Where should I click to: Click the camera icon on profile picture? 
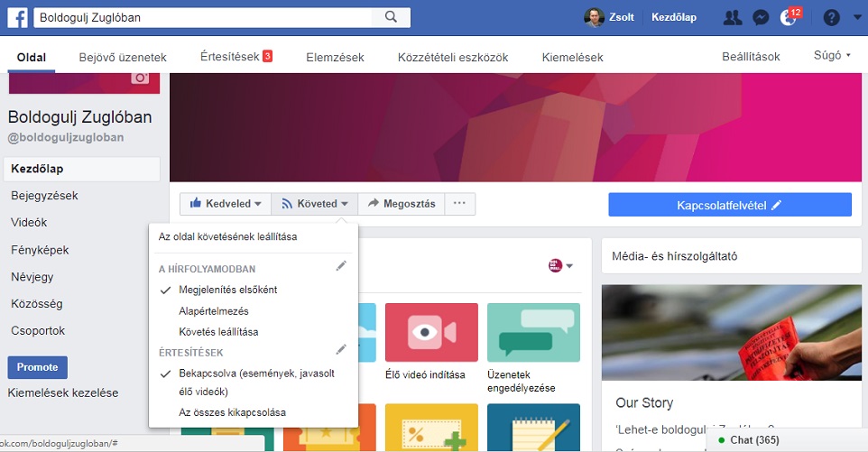coord(140,78)
